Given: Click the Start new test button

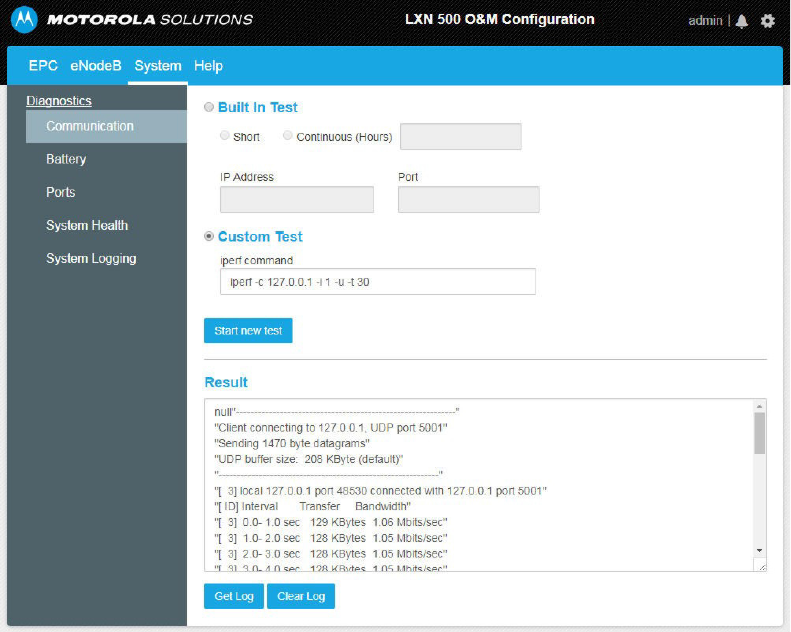Looking at the screenshot, I should 248,330.
